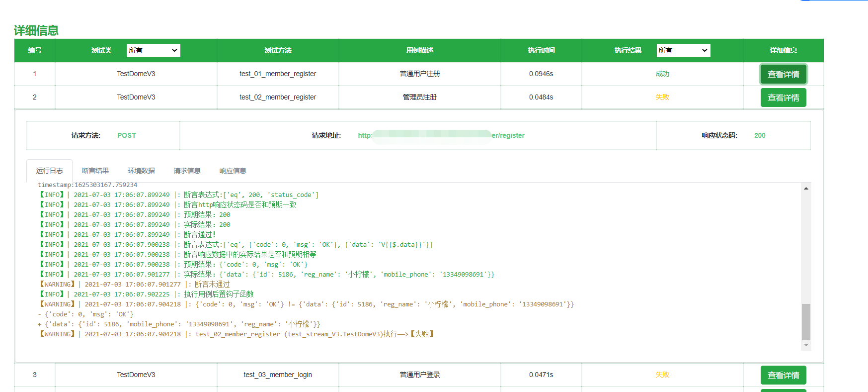The height and width of the screenshot is (392, 868).
Task: Click the 预期结果: 200 log line
Action: tap(134, 214)
